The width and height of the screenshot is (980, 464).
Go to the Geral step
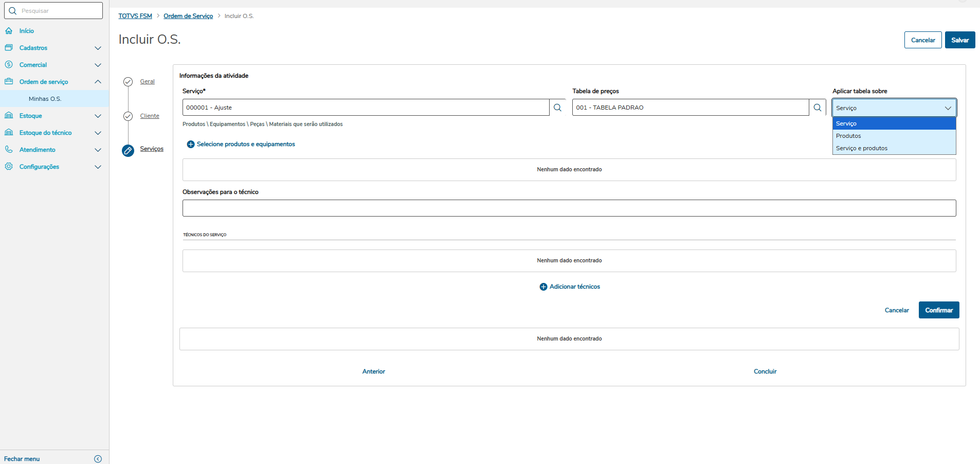pos(147,81)
